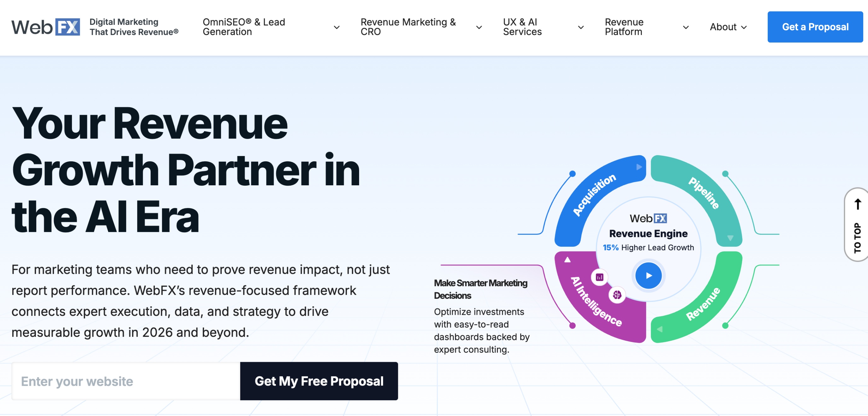Expand the UX & AI Services chevron
The width and height of the screenshot is (868, 416).
click(x=580, y=27)
